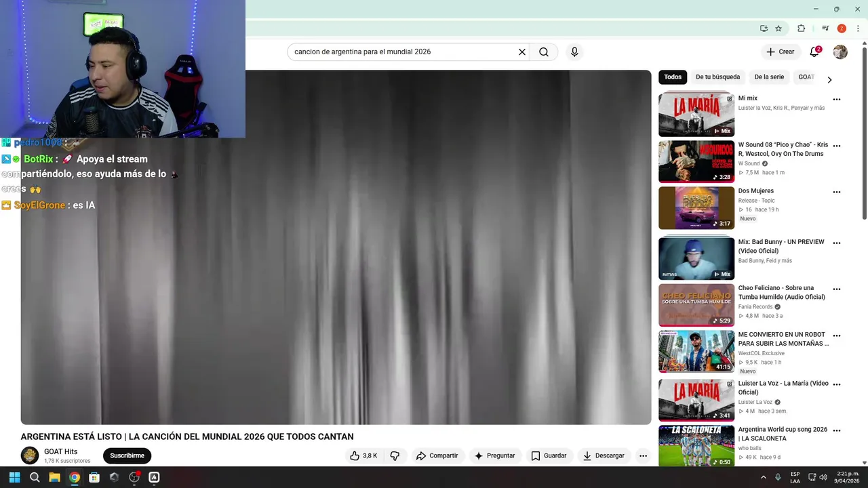Open system tray volume icon

823,477
